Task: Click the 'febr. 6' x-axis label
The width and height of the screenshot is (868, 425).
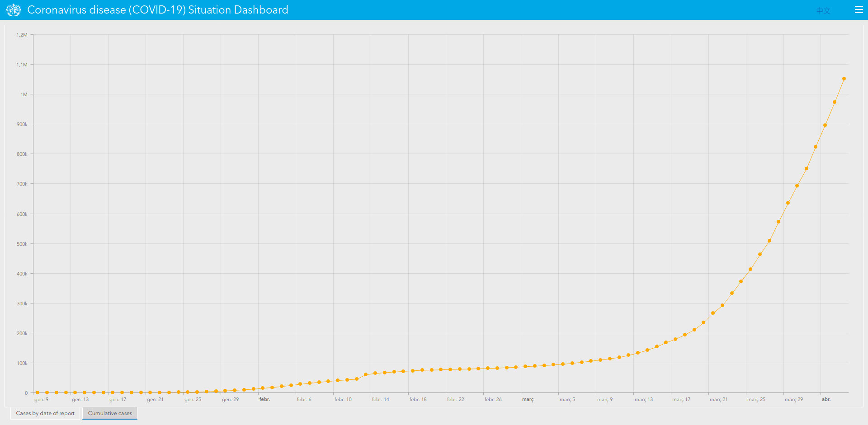Action: [x=304, y=399]
